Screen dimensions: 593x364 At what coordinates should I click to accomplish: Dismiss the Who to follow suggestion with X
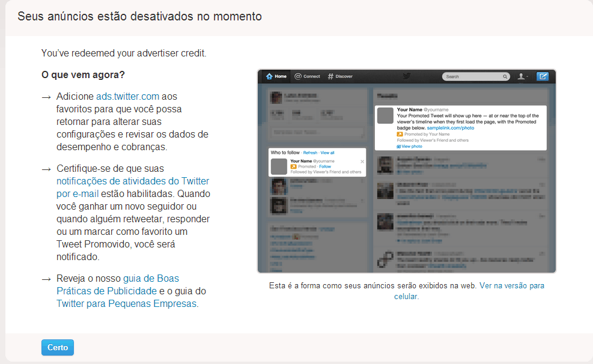click(x=362, y=162)
